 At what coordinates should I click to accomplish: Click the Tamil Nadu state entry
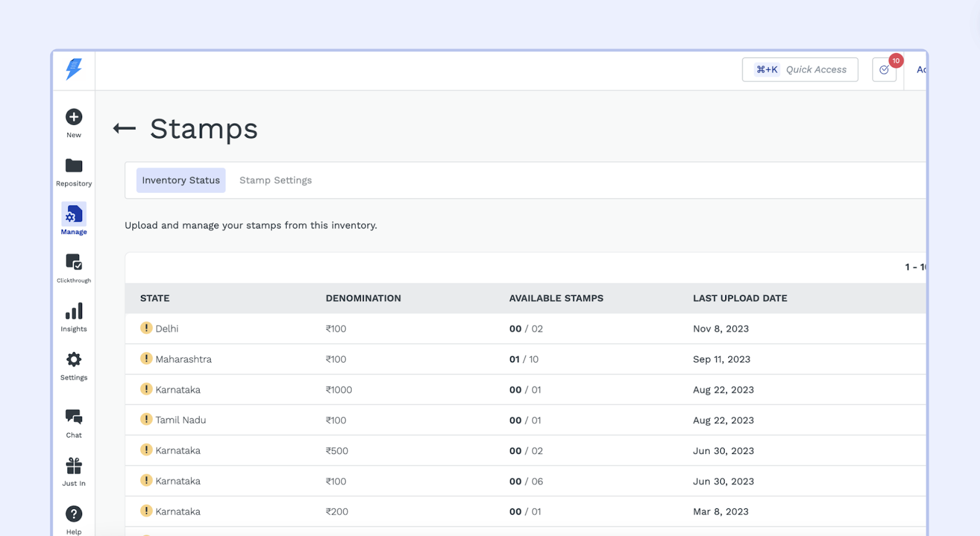tap(181, 420)
